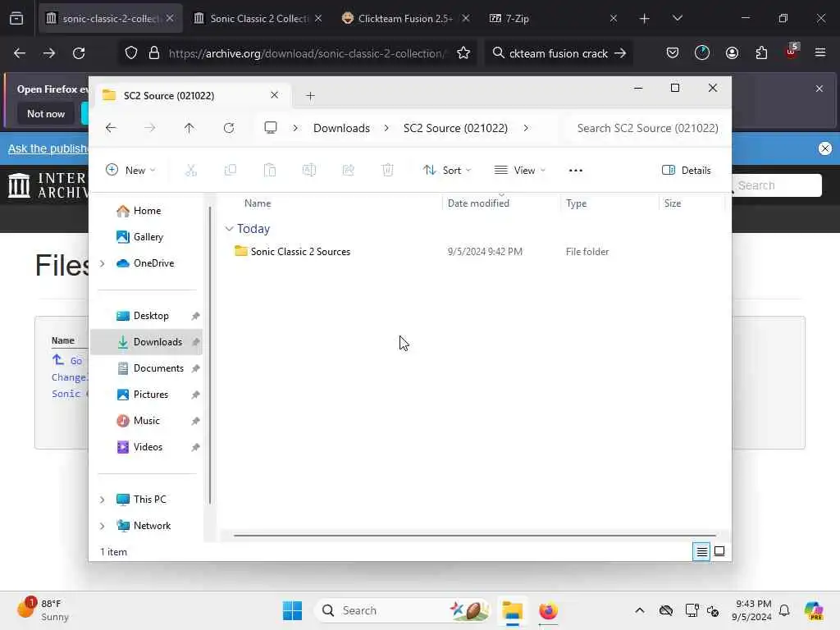This screenshot has width=840, height=630.
Task: Open Pictures in navigation pane
Action: click(146, 395)
